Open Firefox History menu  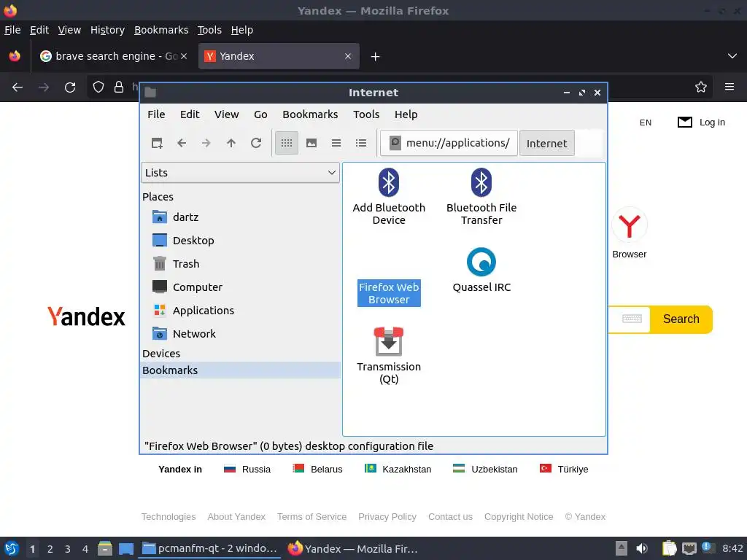click(108, 30)
